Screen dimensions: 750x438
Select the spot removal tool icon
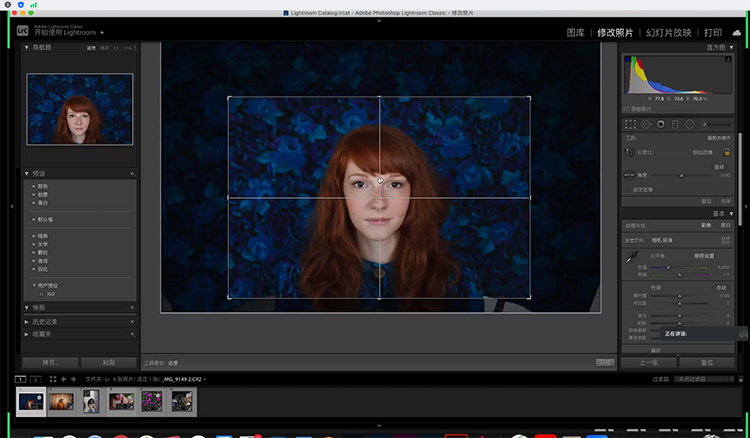click(x=645, y=124)
